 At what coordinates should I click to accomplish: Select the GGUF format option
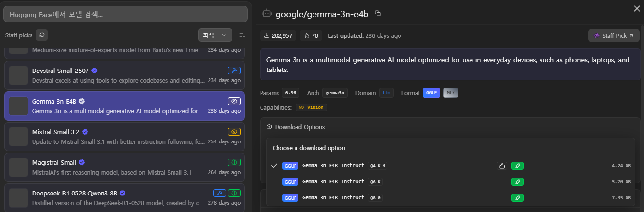click(x=431, y=93)
